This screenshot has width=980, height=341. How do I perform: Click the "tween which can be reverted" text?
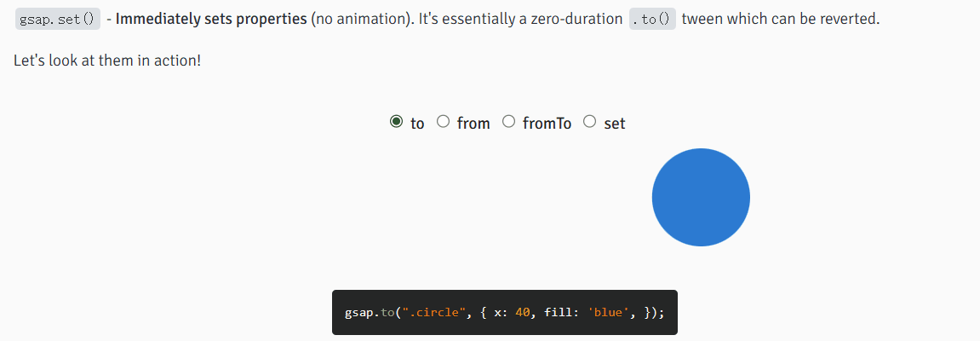pos(780,18)
